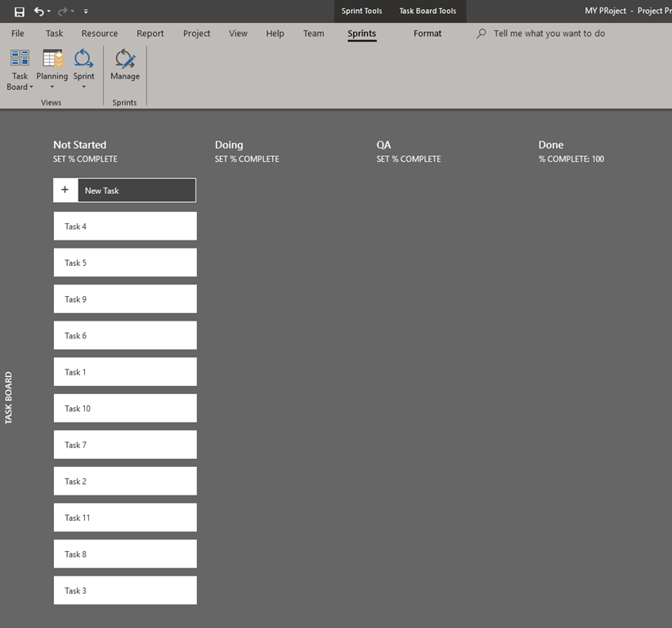Switch to the Format ribbon tab

pyautogui.click(x=427, y=34)
